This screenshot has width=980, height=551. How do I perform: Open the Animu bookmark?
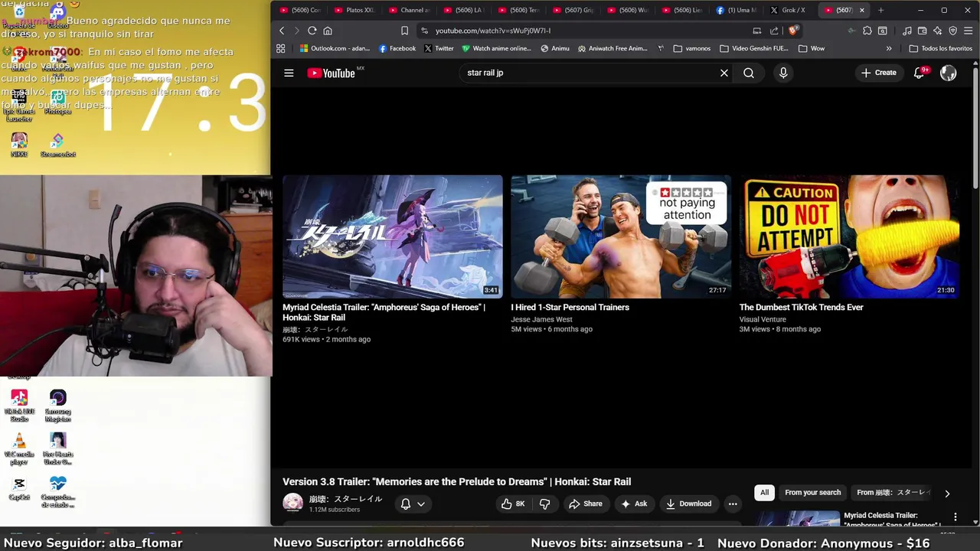(x=555, y=48)
